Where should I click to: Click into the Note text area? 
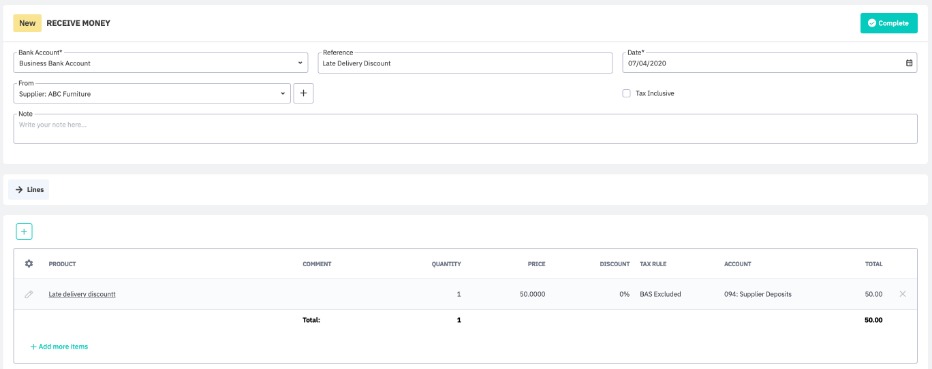[465, 129]
